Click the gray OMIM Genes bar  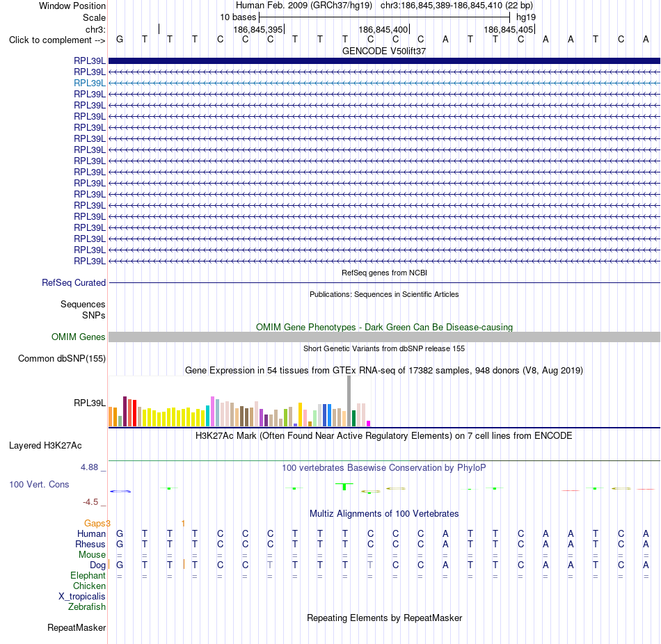coord(384,337)
